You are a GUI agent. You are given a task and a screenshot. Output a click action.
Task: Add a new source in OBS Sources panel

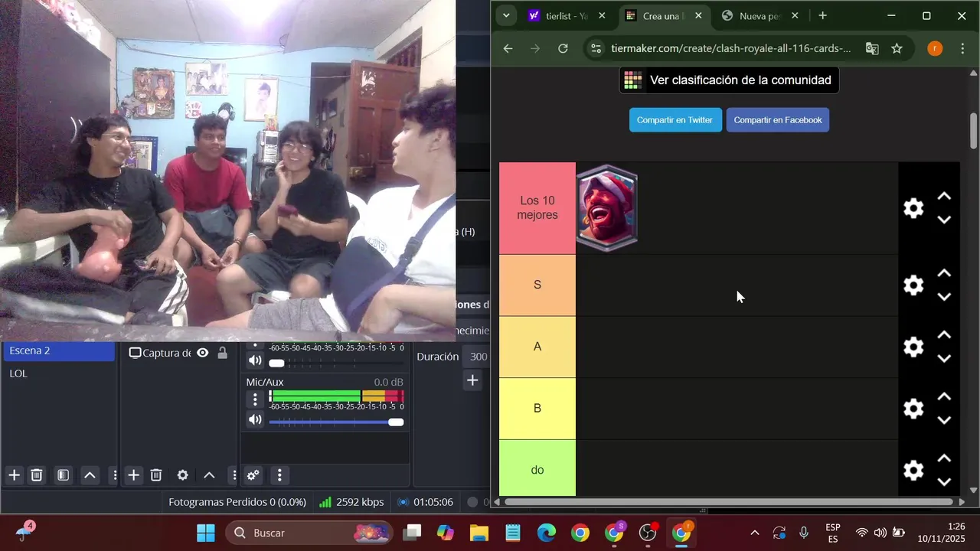pyautogui.click(x=133, y=475)
